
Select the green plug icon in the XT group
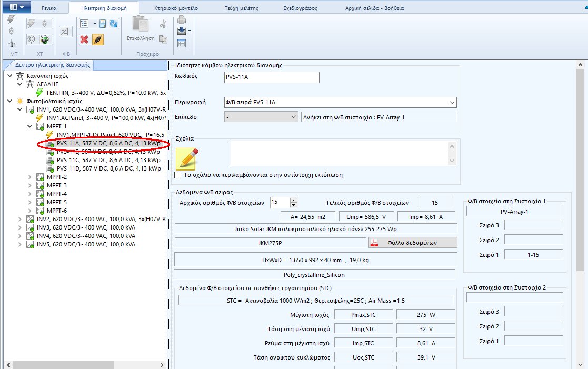pyautogui.click(x=46, y=39)
